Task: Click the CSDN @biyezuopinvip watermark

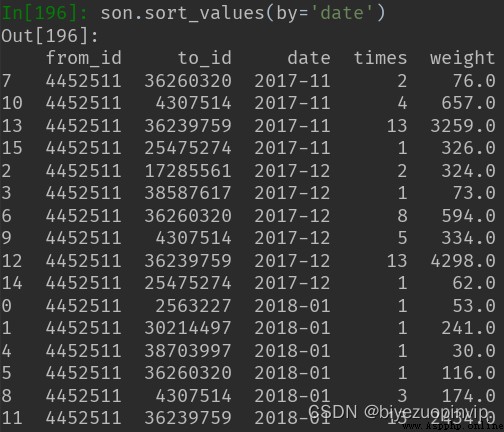Action: [398, 412]
